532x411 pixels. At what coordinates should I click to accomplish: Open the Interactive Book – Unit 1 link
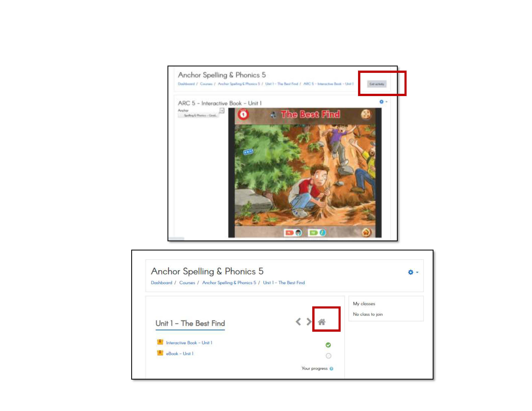coord(189,343)
